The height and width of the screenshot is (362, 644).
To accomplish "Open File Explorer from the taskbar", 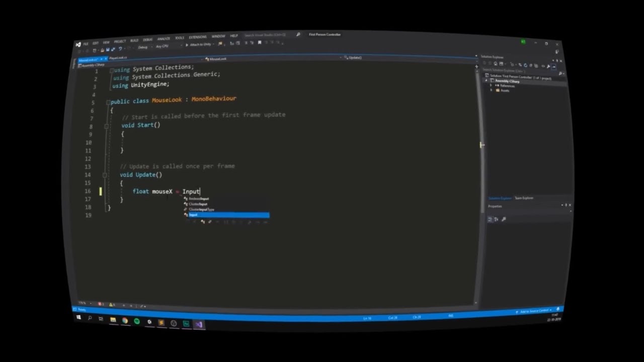I will (113, 319).
